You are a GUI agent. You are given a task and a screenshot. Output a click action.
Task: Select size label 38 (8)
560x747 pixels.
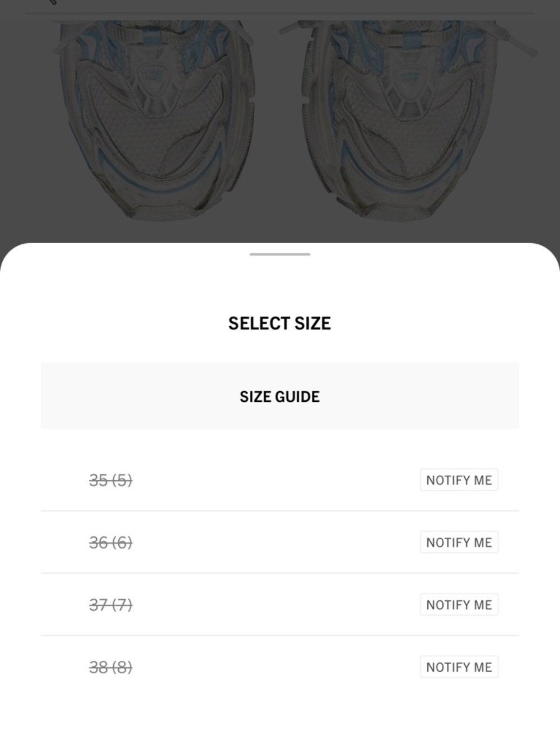[x=111, y=667]
